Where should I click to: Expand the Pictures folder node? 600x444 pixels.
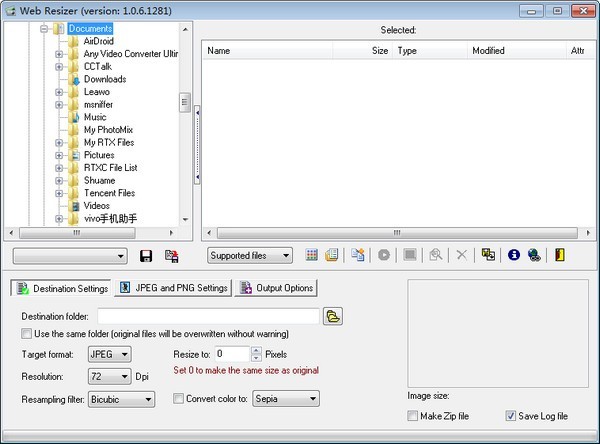59,155
